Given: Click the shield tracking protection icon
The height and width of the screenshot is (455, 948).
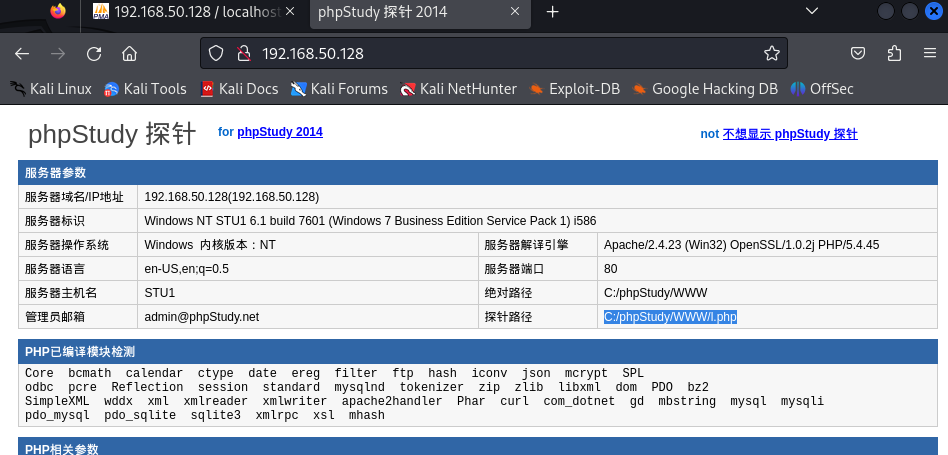Looking at the screenshot, I should pos(216,53).
